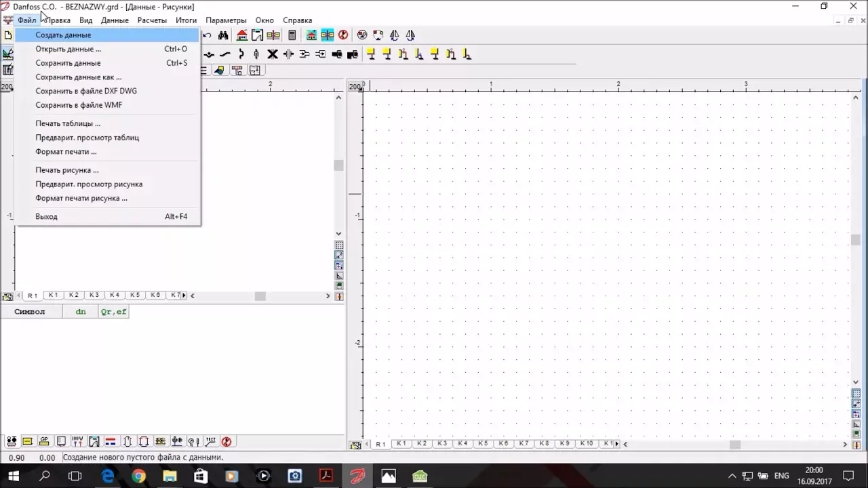
Task: Click horizontal scrollbar thumb of right panel
Action: pyautogui.click(x=735, y=445)
